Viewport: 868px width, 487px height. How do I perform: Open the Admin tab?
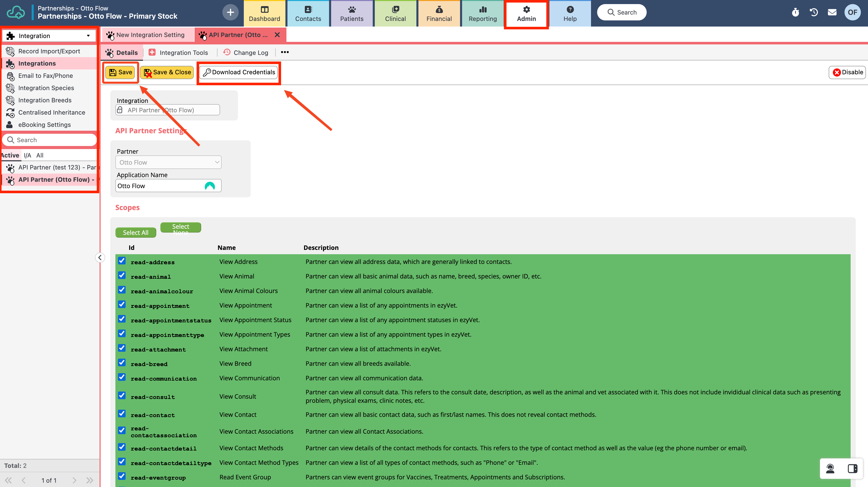(526, 14)
